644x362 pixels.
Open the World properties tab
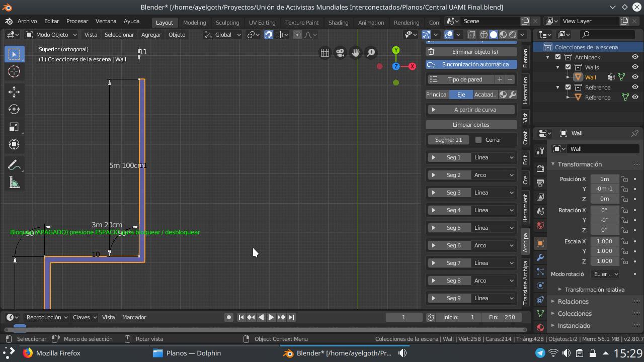pos(540,225)
